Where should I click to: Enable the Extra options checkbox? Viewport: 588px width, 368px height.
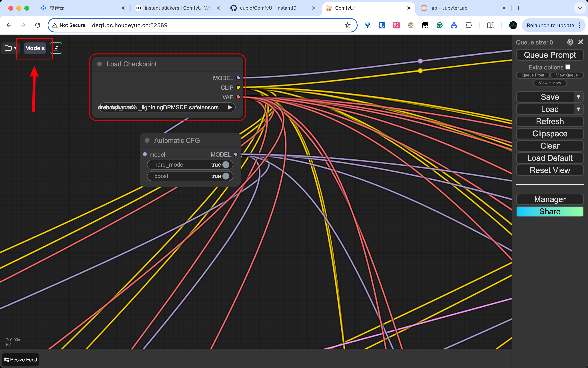[568, 67]
